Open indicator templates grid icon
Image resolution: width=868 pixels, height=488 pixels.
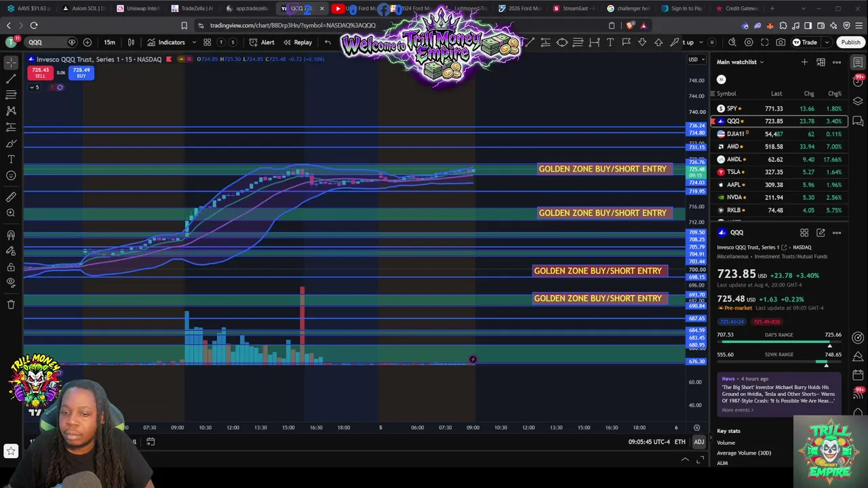point(208,42)
